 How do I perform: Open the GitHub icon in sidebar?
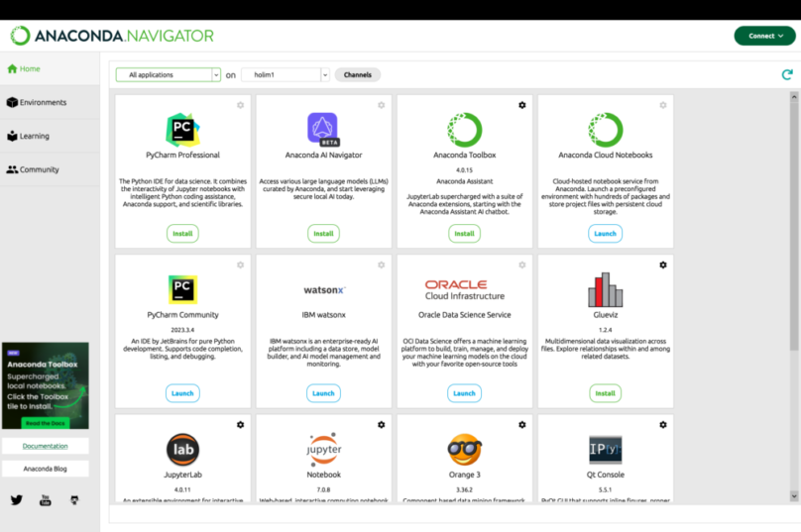click(x=73, y=500)
